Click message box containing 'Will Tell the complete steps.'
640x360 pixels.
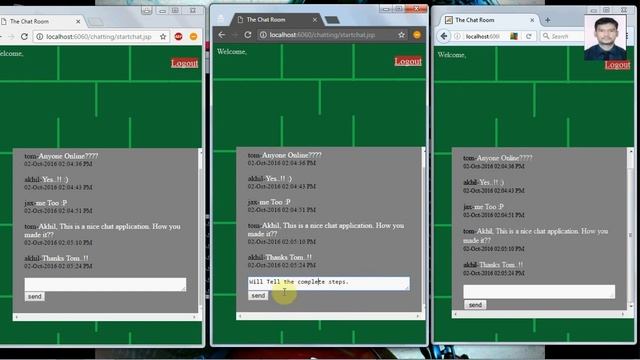click(329, 283)
